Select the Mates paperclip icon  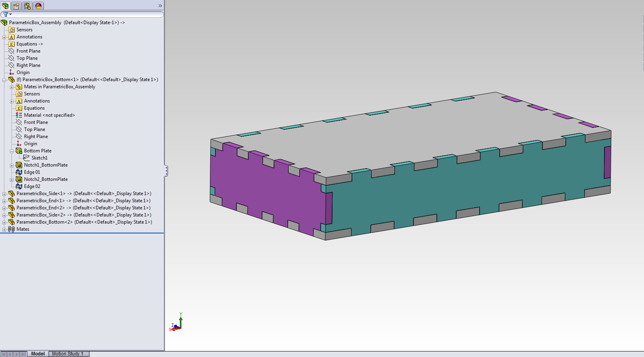tap(12, 229)
